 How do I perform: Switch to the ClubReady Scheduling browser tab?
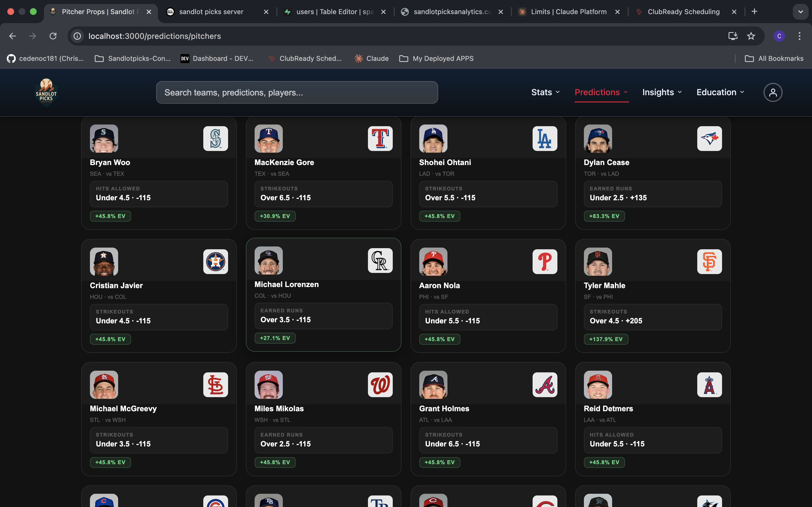pyautogui.click(x=683, y=11)
